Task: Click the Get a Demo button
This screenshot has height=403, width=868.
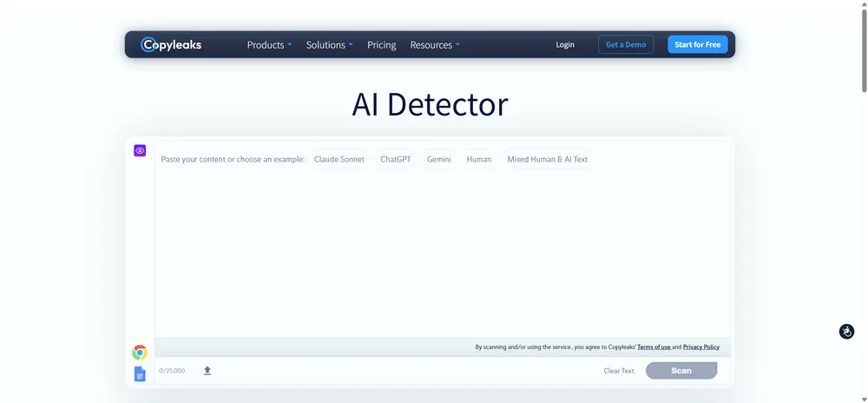Action: [626, 44]
